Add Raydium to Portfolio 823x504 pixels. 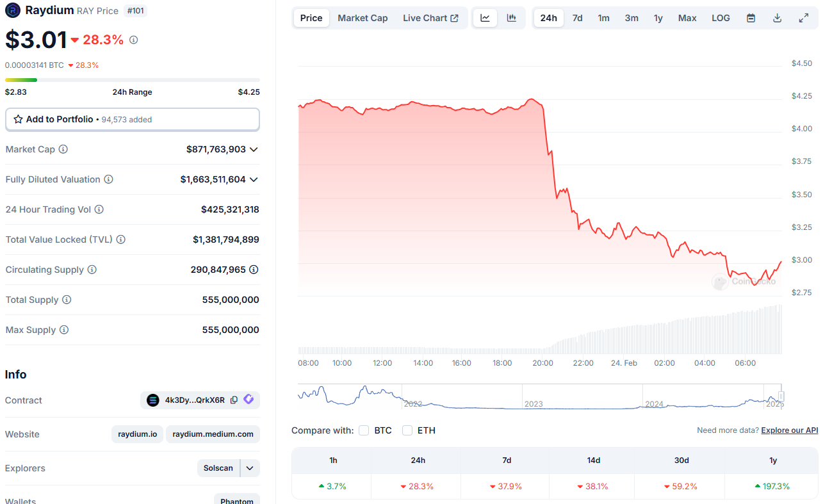click(132, 119)
